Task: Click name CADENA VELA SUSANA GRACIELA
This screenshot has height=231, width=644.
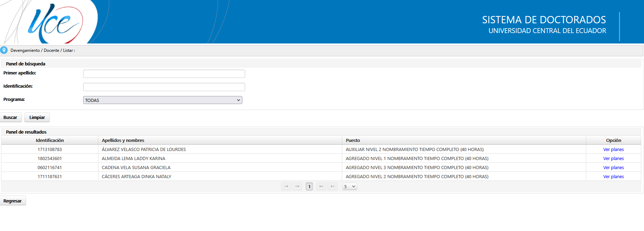Action: point(136,167)
